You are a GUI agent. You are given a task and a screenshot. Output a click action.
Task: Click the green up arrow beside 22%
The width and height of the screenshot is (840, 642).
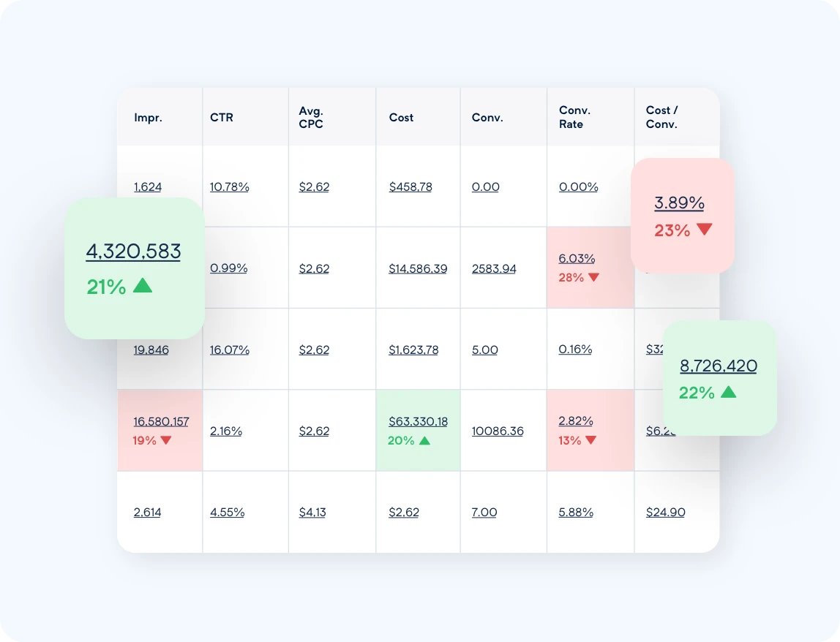click(x=728, y=392)
